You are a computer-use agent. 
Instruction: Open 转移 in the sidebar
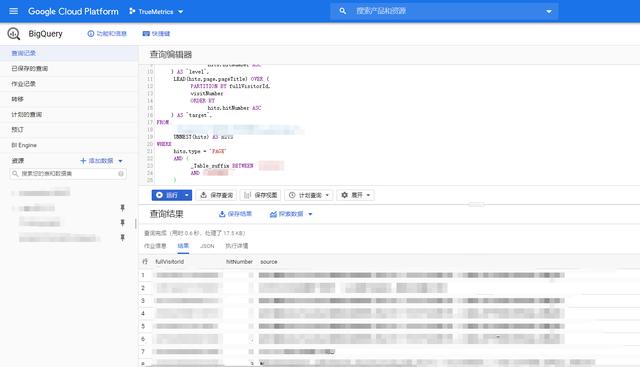(x=69, y=99)
